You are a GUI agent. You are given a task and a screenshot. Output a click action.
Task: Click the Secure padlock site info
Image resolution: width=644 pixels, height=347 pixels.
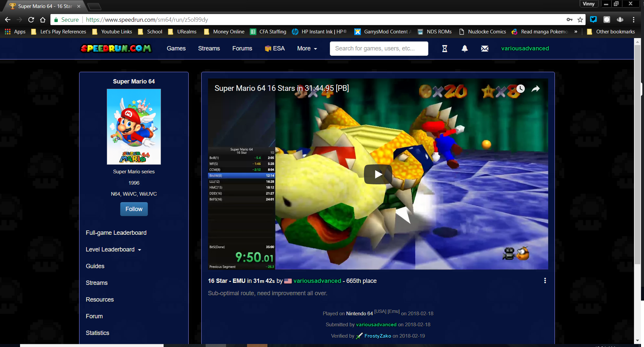(66, 20)
